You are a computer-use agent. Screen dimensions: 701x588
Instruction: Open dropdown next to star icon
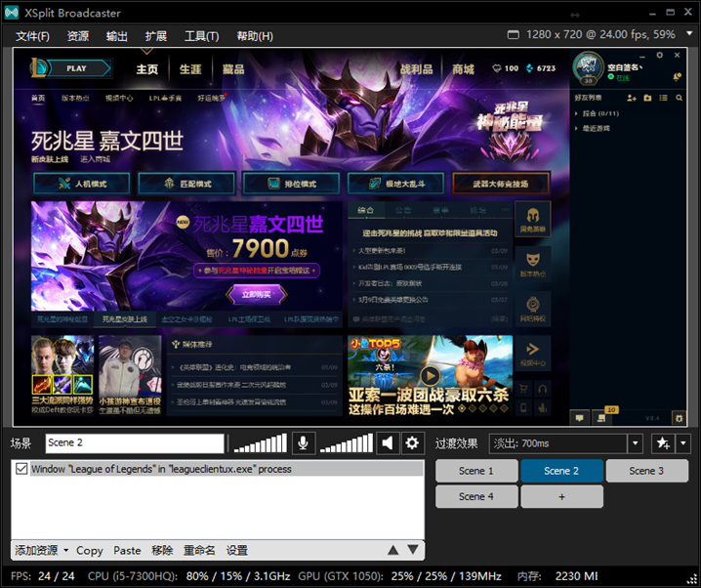(x=683, y=443)
